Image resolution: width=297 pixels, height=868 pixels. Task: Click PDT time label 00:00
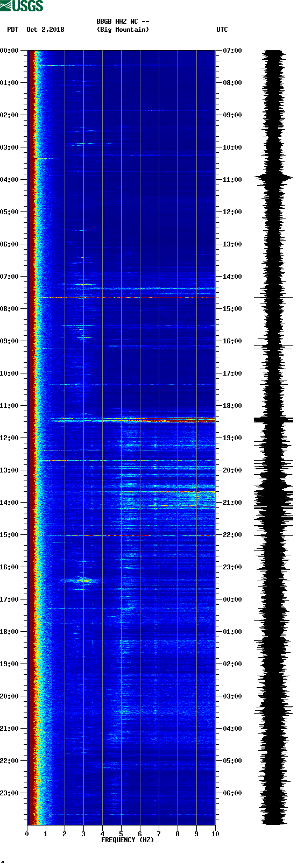[x=9, y=51]
